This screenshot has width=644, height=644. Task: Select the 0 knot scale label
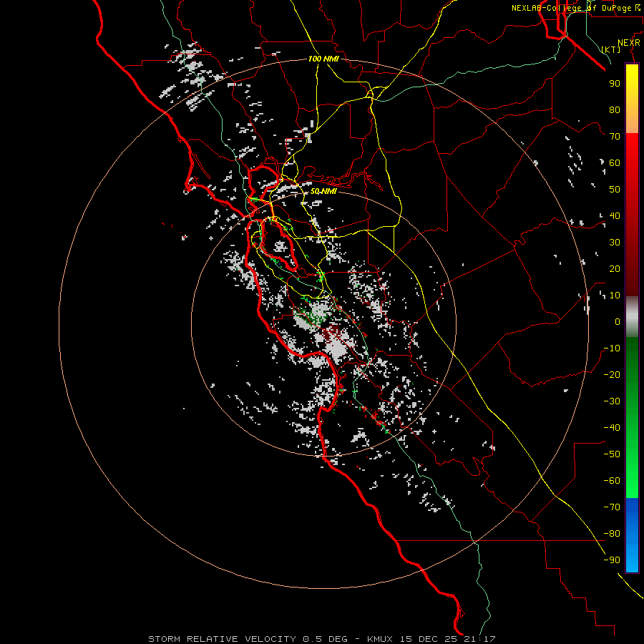(618, 321)
